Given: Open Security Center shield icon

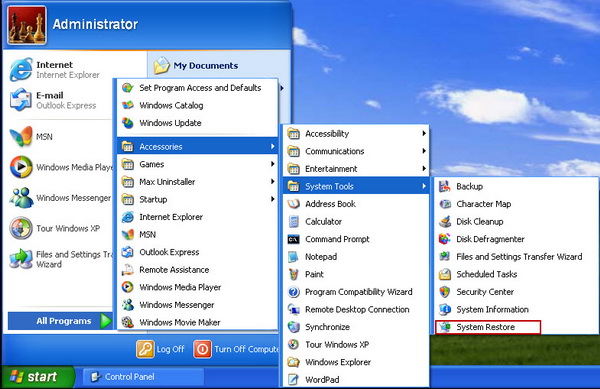Looking at the screenshot, I should click(x=445, y=292).
